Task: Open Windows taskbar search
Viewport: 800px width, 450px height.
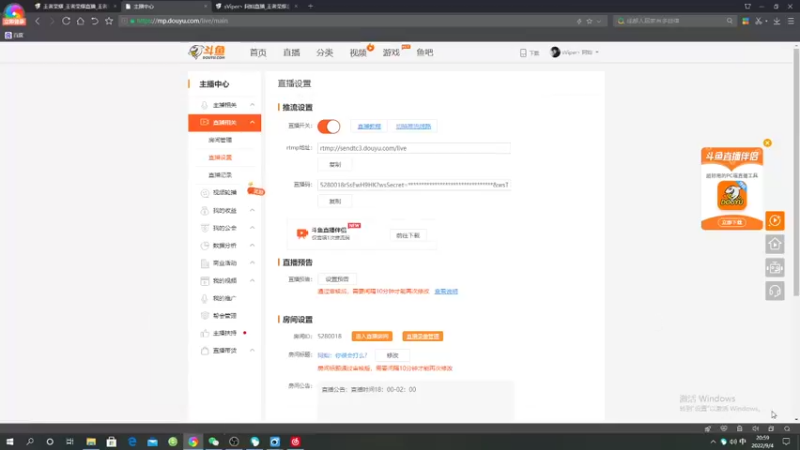Action: coord(30,441)
